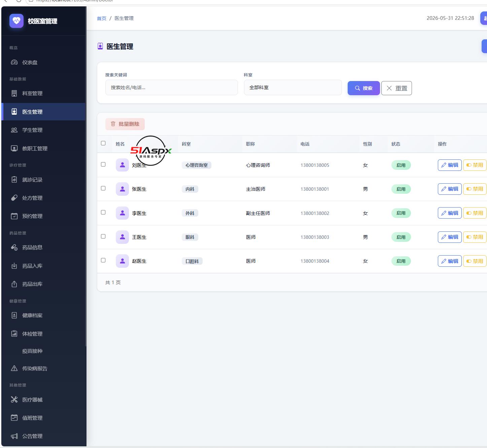Click the 搜索姓名/电话 keyword input field
Screen dimensions: 487x448
pyautogui.click(x=172, y=87)
